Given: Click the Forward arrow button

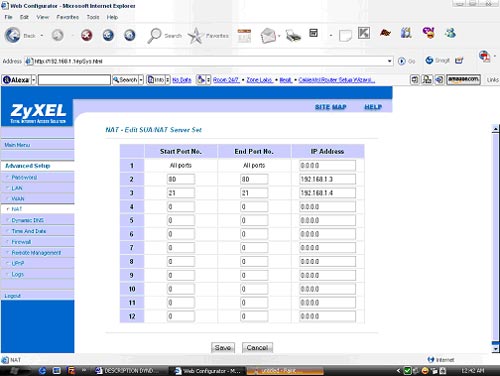Looking at the screenshot, I should click(57, 35).
